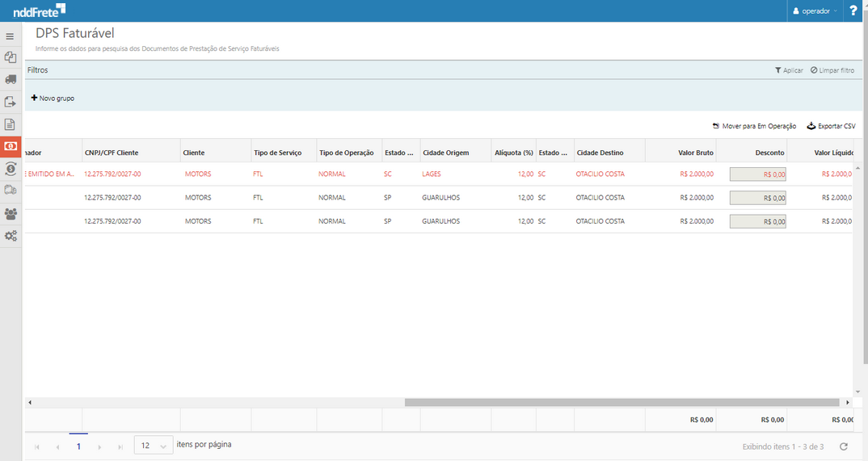Click Mover para Em Operação

[753, 126]
